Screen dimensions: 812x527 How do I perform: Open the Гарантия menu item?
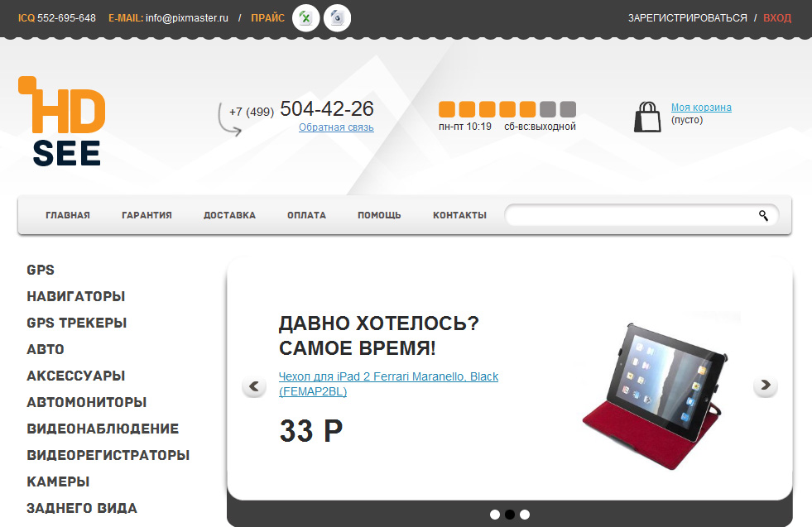click(147, 215)
